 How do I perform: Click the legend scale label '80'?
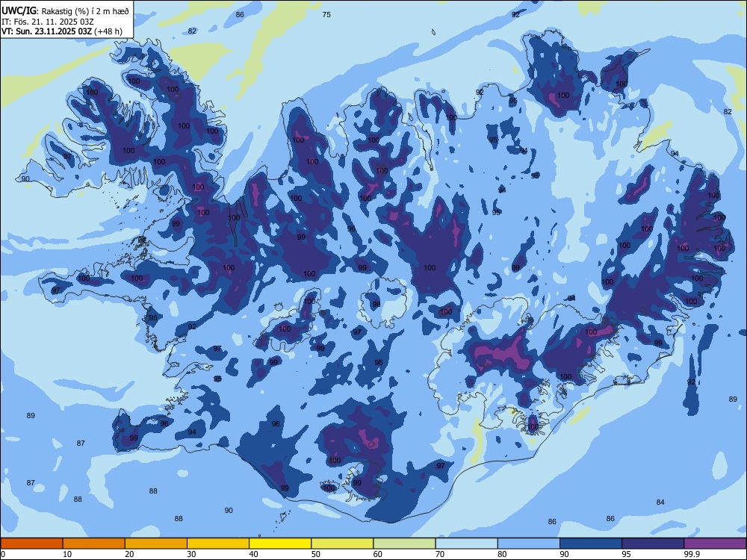(x=502, y=554)
